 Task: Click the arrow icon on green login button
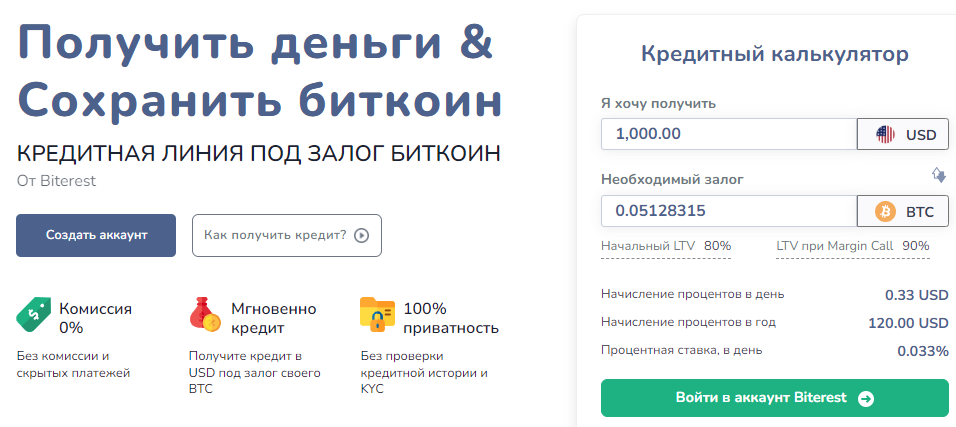(866, 398)
